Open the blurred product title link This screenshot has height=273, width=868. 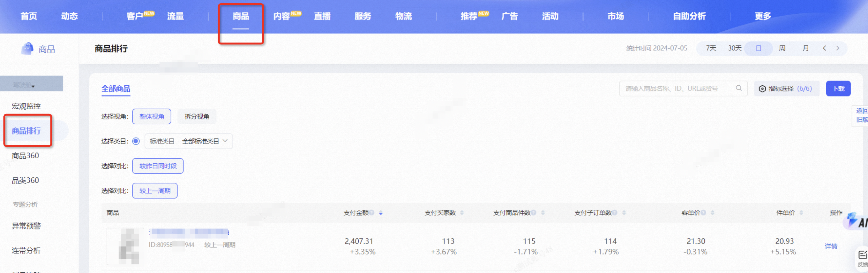pyautogui.click(x=189, y=232)
